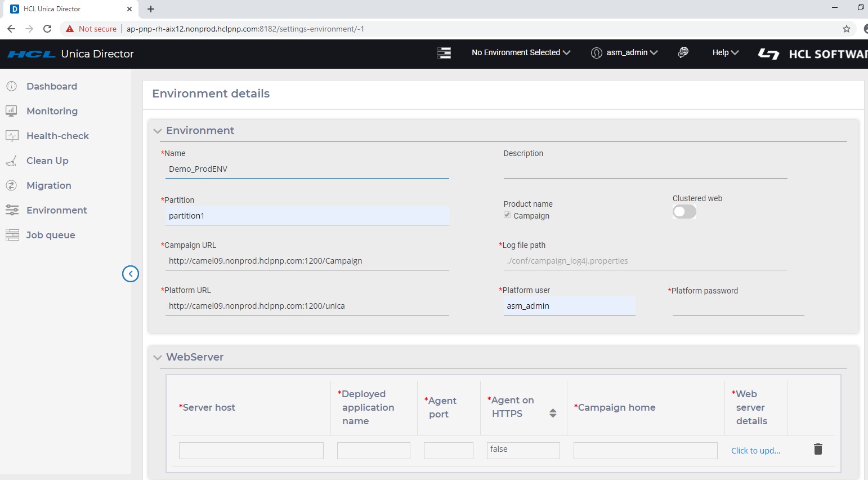
Task: Open the Help menu
Action: (725, 52)
